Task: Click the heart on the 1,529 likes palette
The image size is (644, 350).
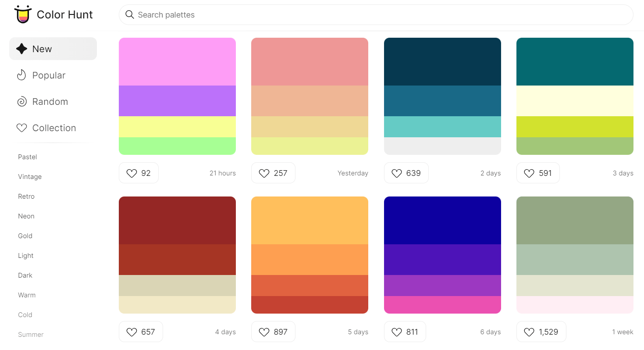Action: pyautogui.click(x=529, y=332)
